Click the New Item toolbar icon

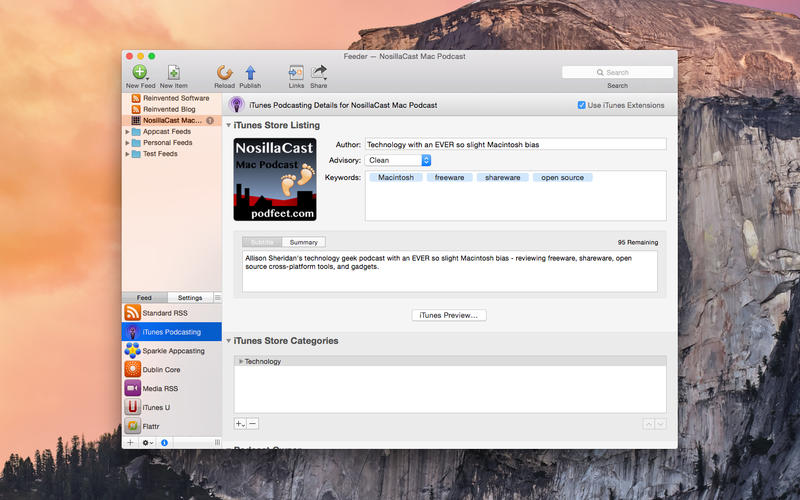click(x=173, y=72)
